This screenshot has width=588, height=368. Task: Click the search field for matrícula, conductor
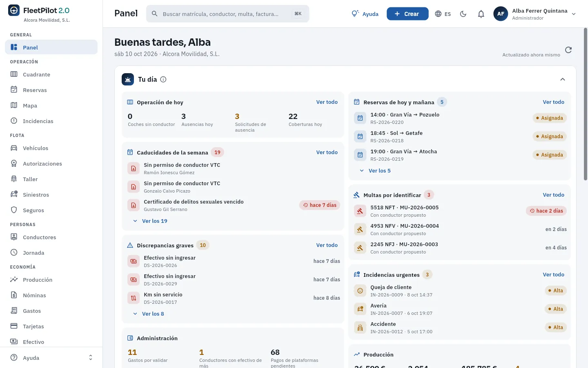(x=227, y=14)
